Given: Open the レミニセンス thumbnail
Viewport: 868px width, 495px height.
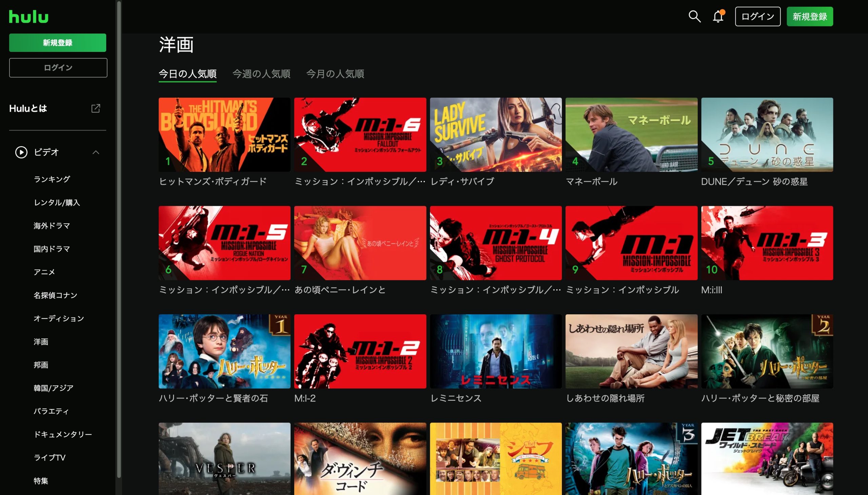Looking at the screenshot, I should 496,351.
